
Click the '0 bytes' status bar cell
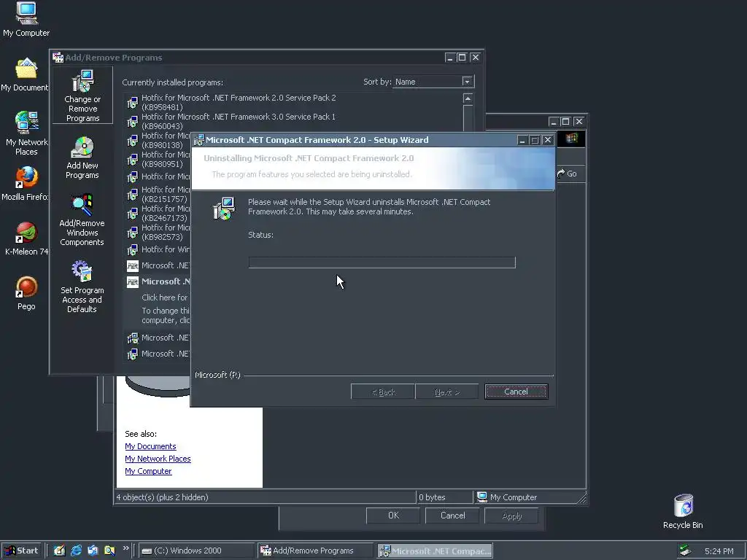tap(444, 497)
